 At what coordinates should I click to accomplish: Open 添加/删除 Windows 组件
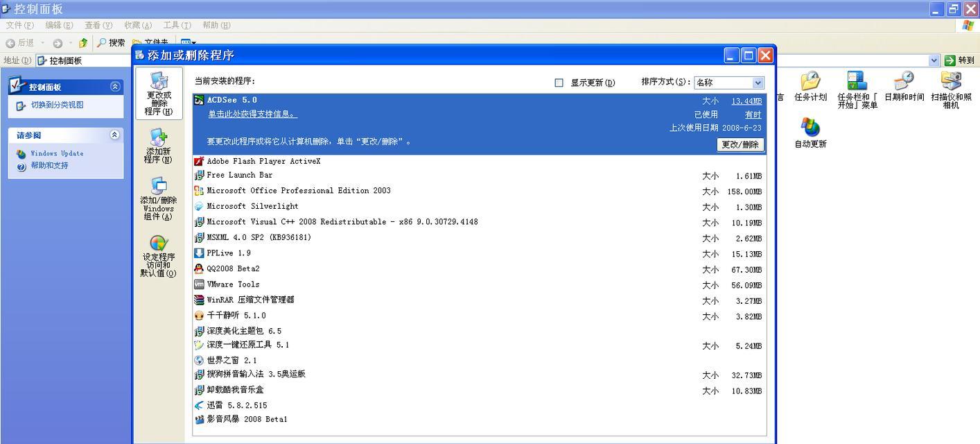pos(159,199)
